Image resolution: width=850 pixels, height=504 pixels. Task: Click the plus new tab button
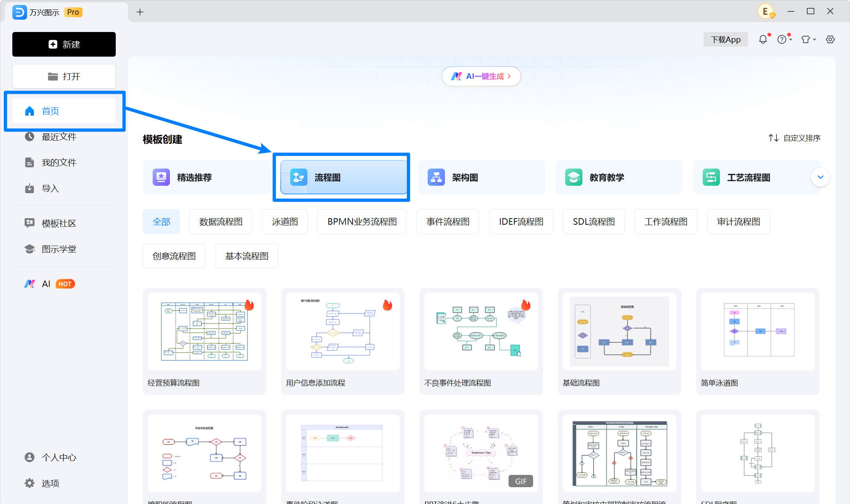click(x=140, y=12)
